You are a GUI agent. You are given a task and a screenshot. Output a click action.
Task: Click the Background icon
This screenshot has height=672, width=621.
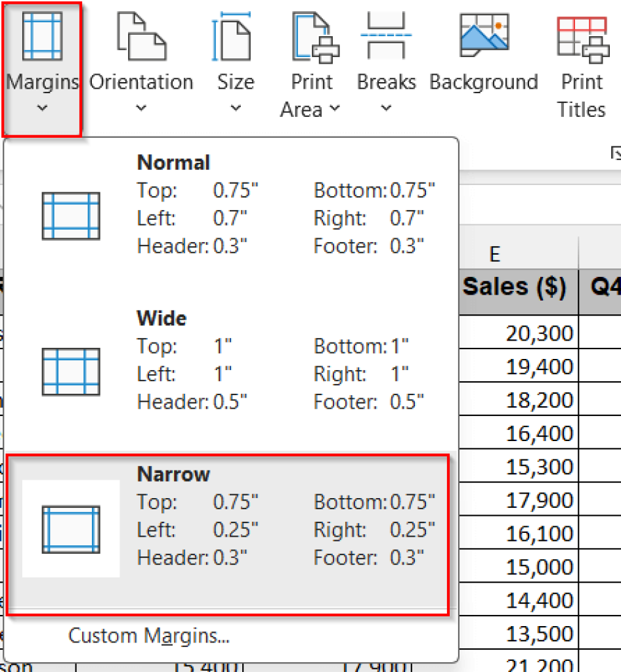(483, 37)
